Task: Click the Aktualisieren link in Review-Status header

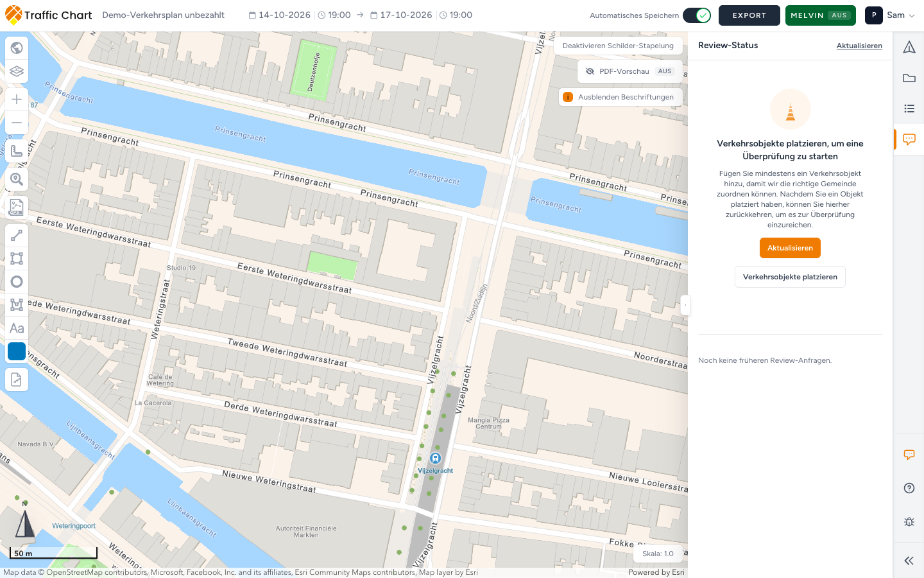Action: click(x=859, y=46)
